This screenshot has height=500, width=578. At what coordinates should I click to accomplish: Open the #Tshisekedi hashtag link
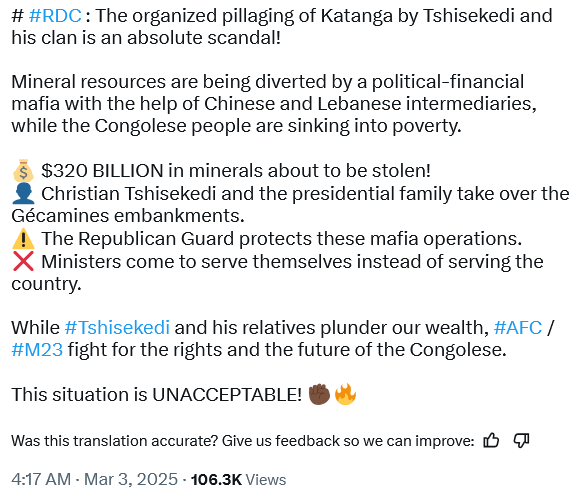coord(117,327)
